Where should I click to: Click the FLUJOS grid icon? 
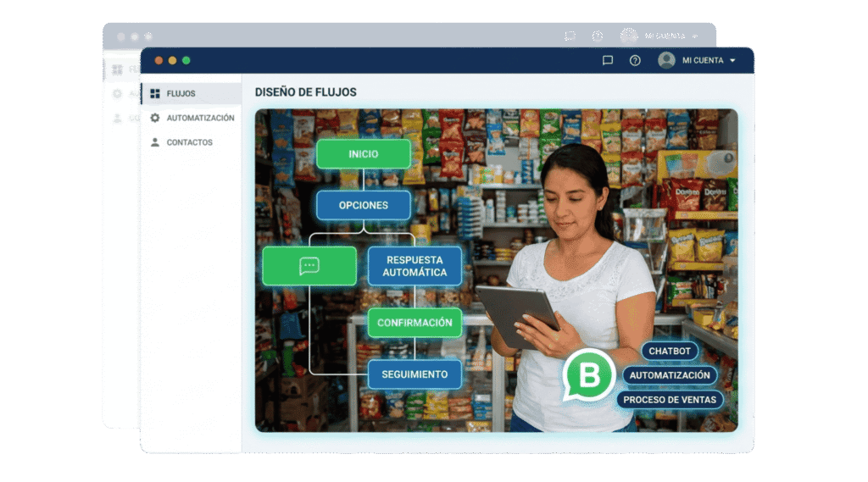[x=155, y=93]
